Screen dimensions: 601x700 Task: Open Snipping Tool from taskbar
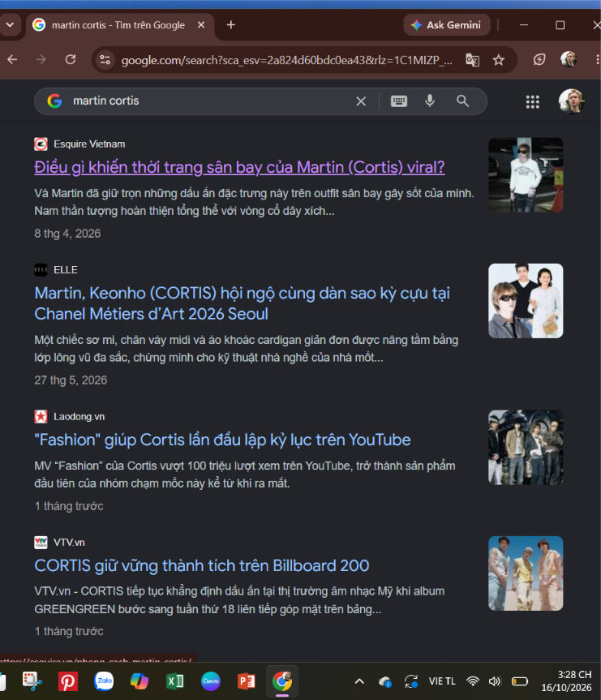(x=32, y=681)
